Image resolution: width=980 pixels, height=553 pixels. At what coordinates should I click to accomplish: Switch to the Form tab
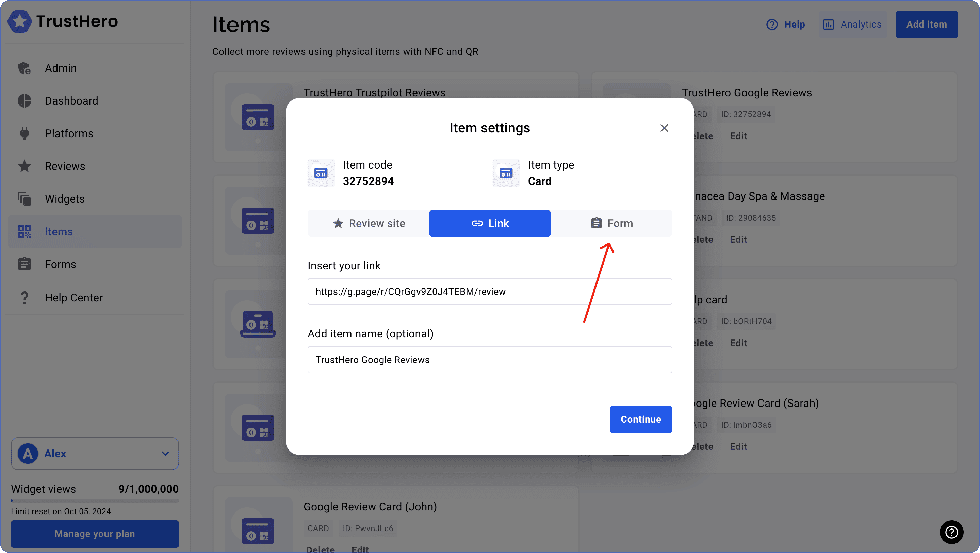click(611, 223)
